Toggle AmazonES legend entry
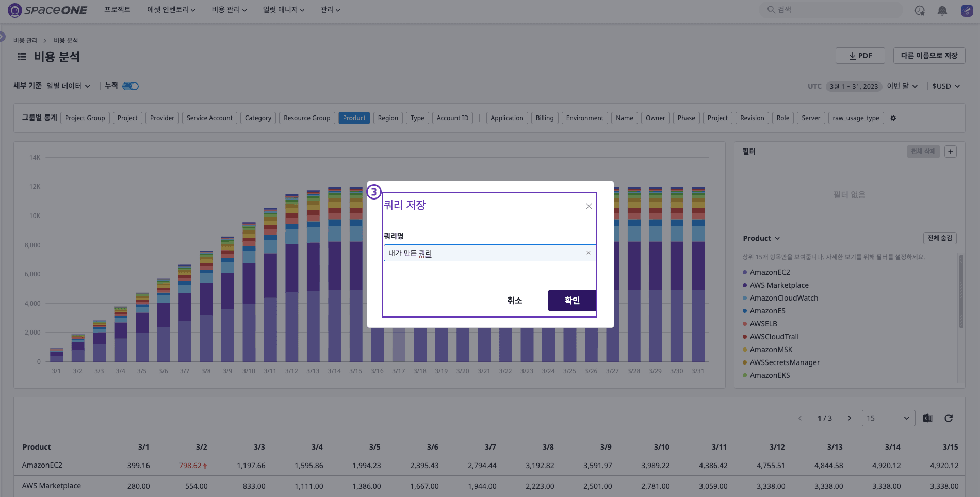980x497 pixels. click(x=764, y=311)
